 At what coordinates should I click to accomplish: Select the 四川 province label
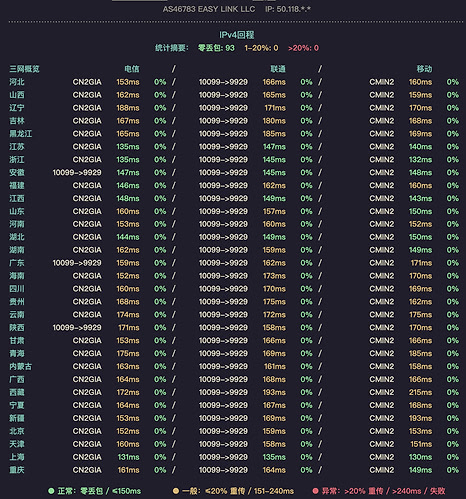[x=17, y=289]
